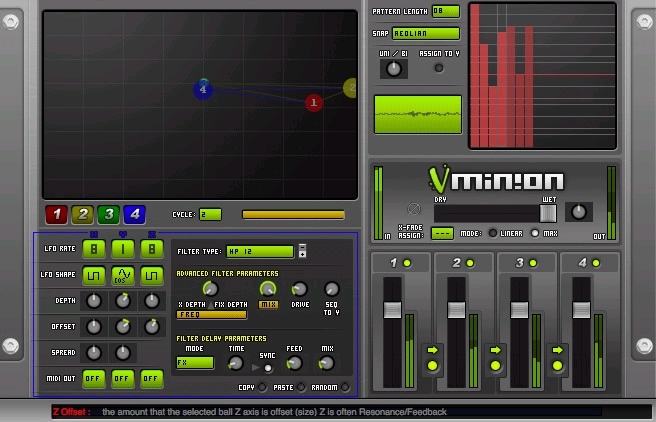This screenshot has width=656, height=422.
Task: Toggle the channel 3 enable LED
Action: tap(533, 263)
